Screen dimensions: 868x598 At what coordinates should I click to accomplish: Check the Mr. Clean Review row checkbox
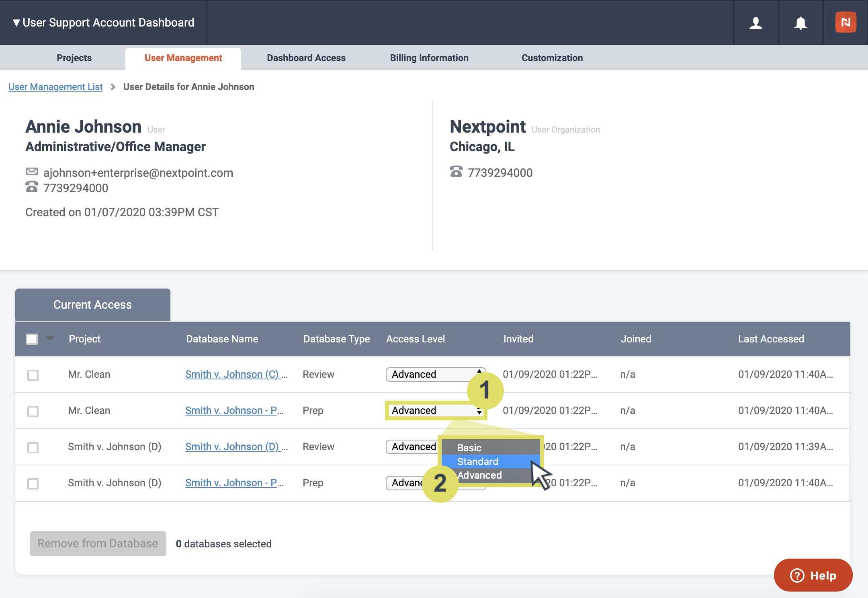pyautogui.click(x=33, y=375)
